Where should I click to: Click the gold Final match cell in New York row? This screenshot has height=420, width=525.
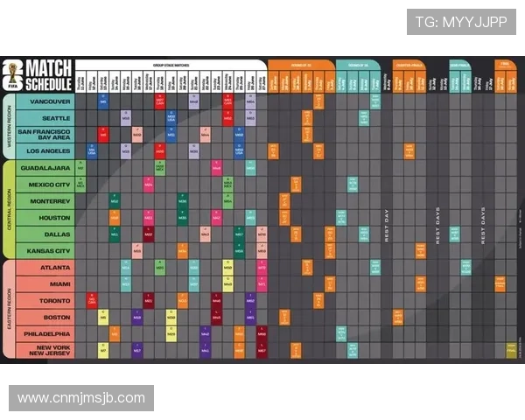pos(511,350)
